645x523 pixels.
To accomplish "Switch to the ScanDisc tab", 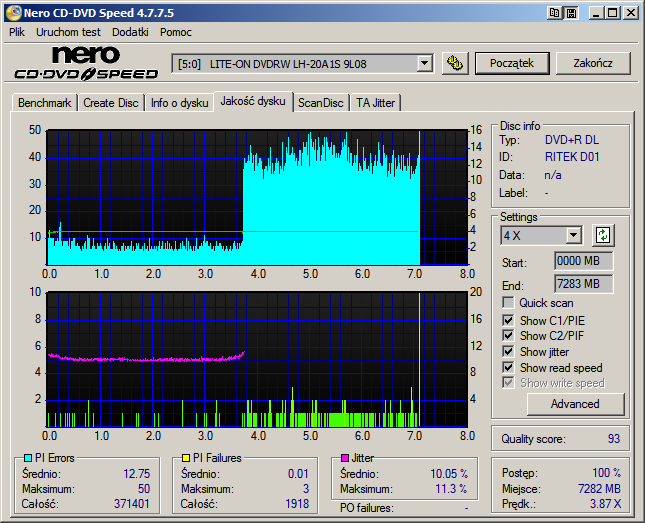I will pyautogui.click(x=320, y=103).
